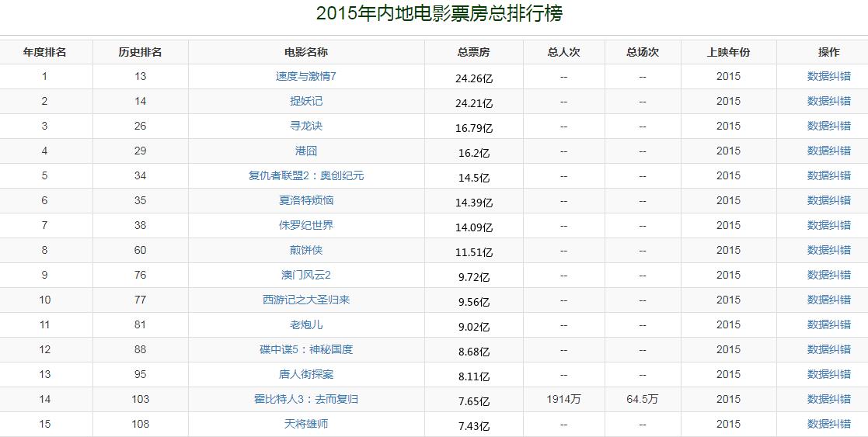Viewport: 868px width, 437px height.
Task: Open 霍比特人3：去而复归 movie link
Action: 306,399
